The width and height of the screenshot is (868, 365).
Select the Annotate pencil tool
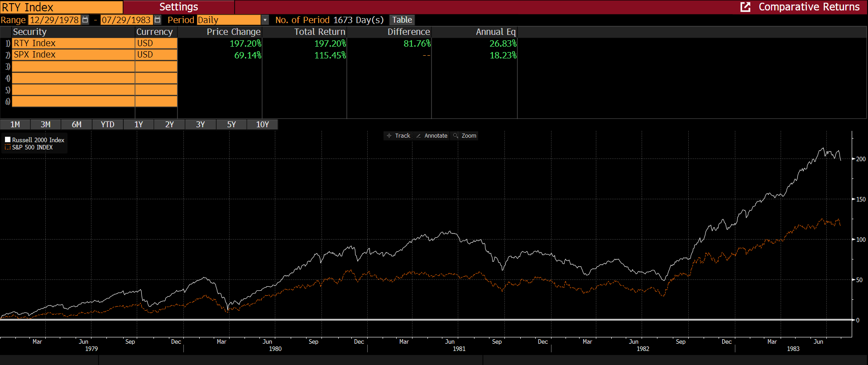click(x=432, y=136)
